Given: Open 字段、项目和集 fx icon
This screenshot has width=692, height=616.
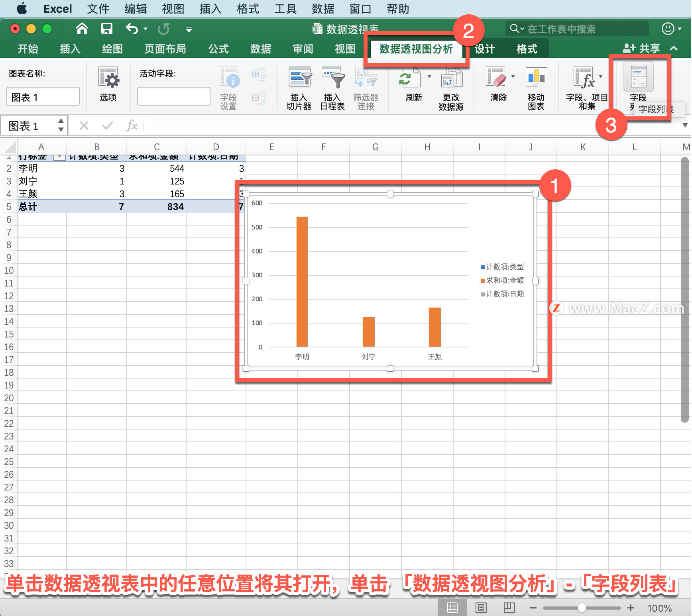Looking at the screenshot, I should point(584,77).
